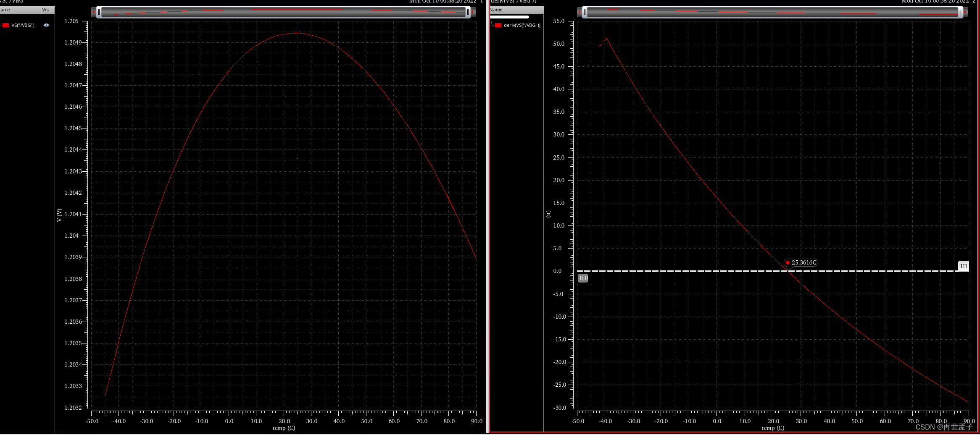
Task: Click the 1.205 y-axis tick in left plot
Action: coord(71,21)
